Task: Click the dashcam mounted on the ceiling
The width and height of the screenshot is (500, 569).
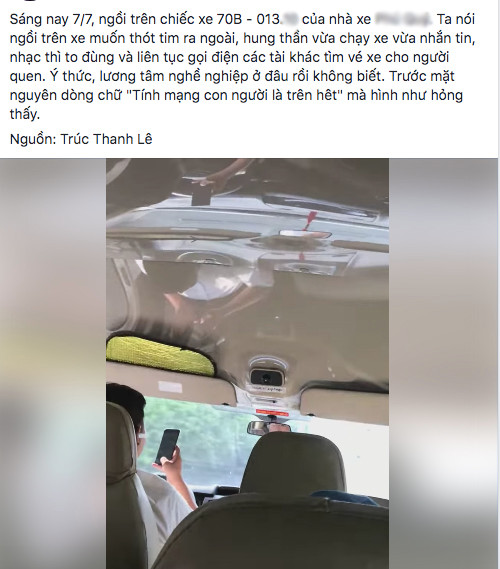Action: click(266, 374)
